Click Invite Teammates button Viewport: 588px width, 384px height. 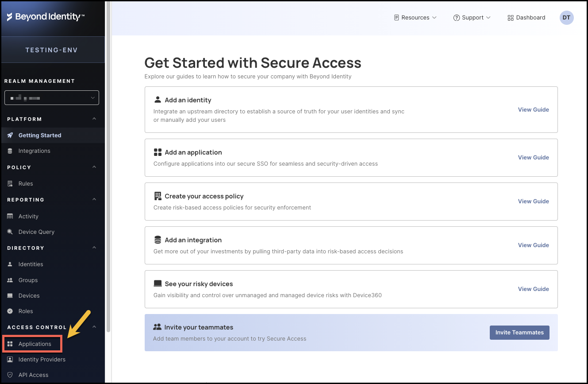point(519,332)
